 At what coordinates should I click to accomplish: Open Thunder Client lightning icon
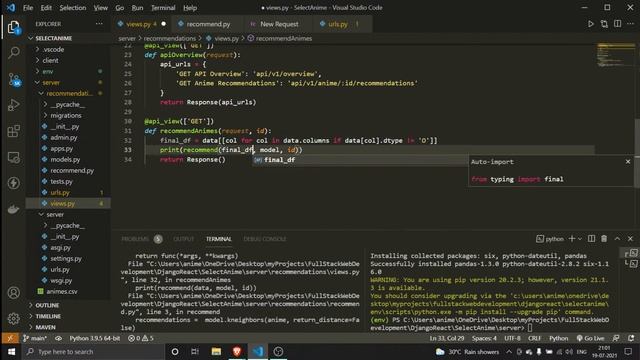point(13,183)
